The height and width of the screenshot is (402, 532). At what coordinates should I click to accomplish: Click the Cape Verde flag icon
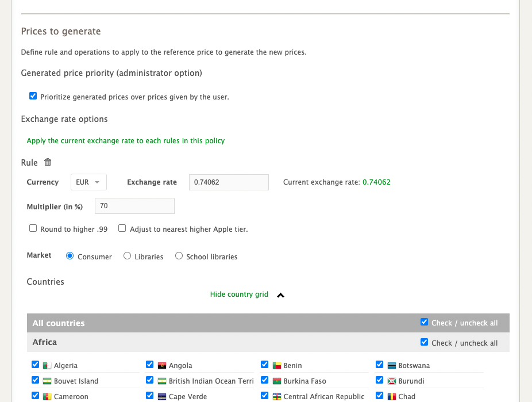pos(162,397)
